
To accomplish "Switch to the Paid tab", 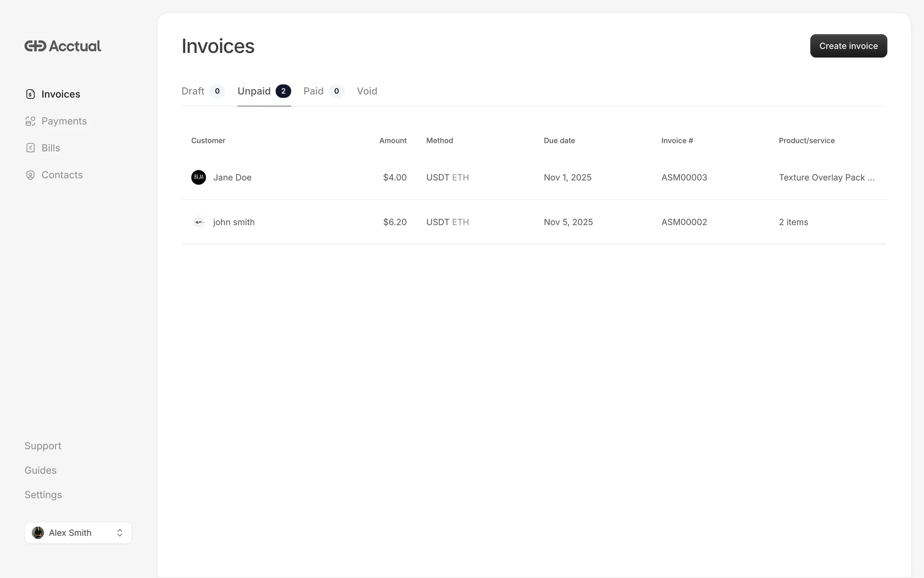I will [313, 91].
